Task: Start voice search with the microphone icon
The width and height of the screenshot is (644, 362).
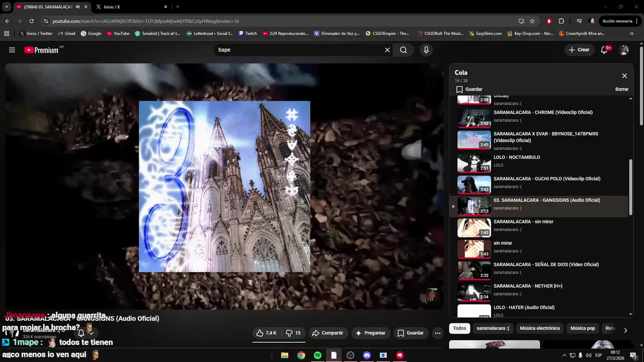Action: click(x=426, y=50)
